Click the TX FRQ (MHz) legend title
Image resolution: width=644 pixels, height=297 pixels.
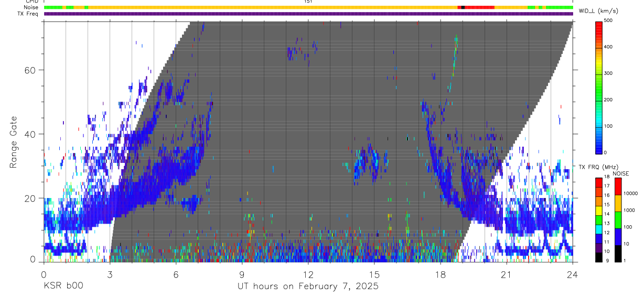click(599, 167)
